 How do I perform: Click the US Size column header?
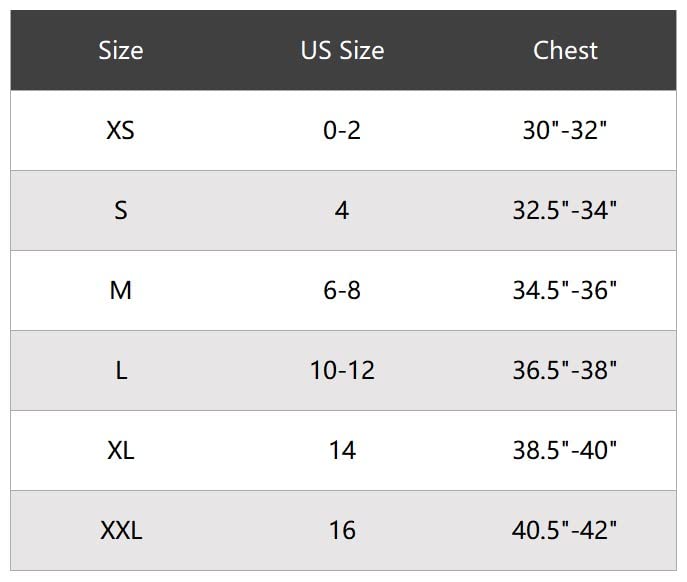coord(342,51)
